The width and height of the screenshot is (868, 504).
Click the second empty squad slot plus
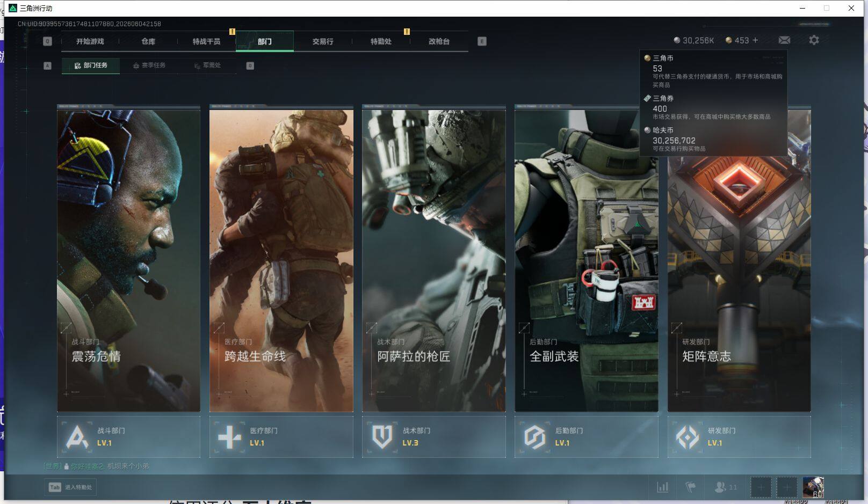786,488
